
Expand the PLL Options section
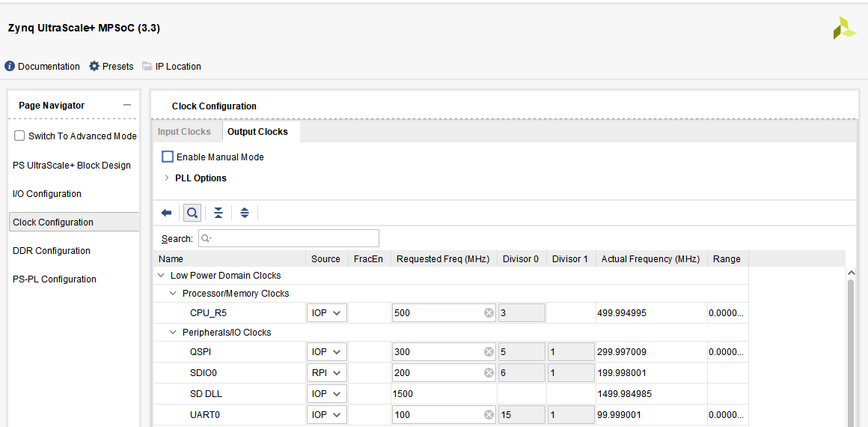[x=166, y=178]
